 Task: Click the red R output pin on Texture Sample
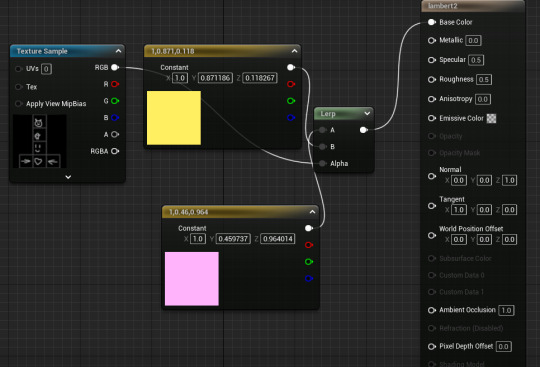[115, 84]
